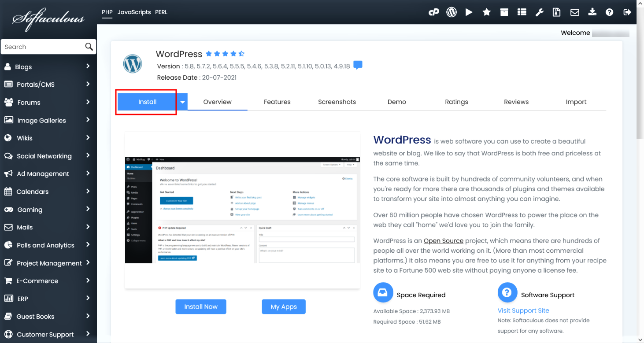This screenshot has width=644, height=343.
Task: Open the envelope email settings icon
Action: (574, 12)
